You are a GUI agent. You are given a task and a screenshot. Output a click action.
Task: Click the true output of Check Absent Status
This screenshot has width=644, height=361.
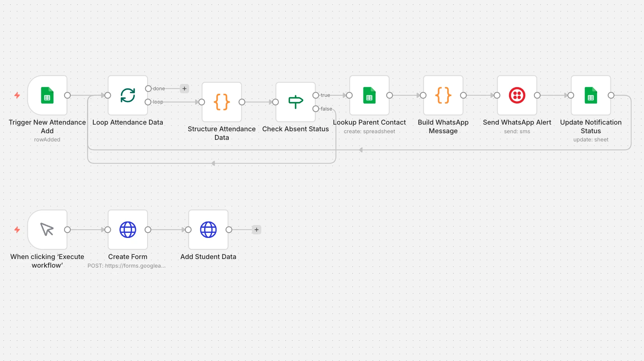(316, 95)
